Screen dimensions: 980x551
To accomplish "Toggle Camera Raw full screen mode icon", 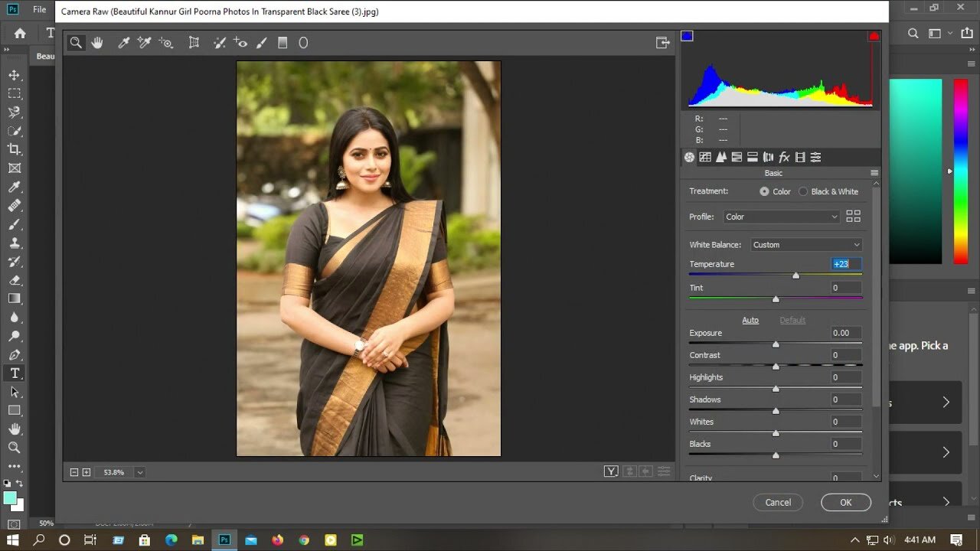I will [x=663, y=43].
